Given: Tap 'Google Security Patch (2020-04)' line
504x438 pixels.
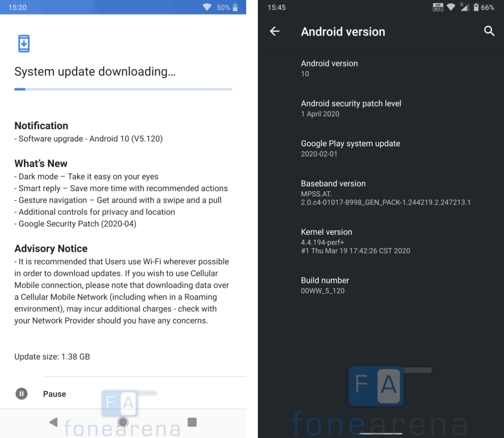Looking at the screenshot, I should click(76, 224).
